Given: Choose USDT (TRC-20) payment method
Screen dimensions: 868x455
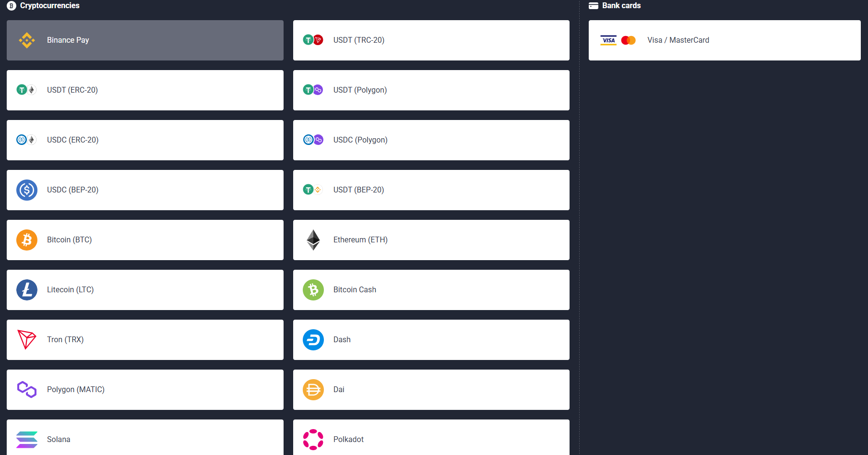Looking at the screenshot, I should pos(431,40).
